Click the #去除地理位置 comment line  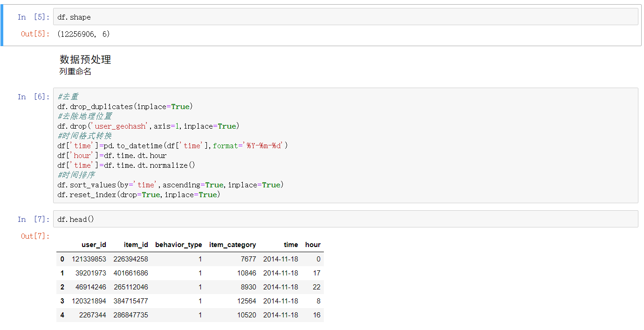click(x=84, y=117)
